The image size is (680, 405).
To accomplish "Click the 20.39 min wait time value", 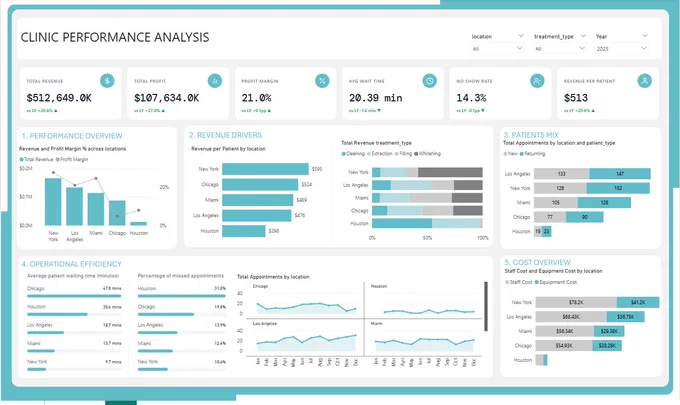I will pyautogui.click(x=376, y=98).
